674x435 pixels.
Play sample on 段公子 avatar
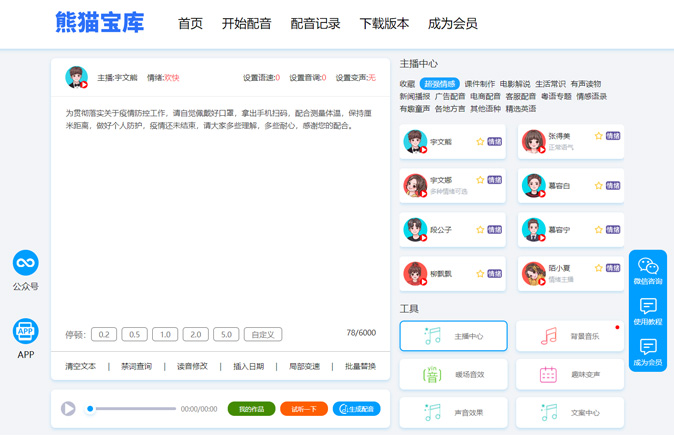coord(423,238)
